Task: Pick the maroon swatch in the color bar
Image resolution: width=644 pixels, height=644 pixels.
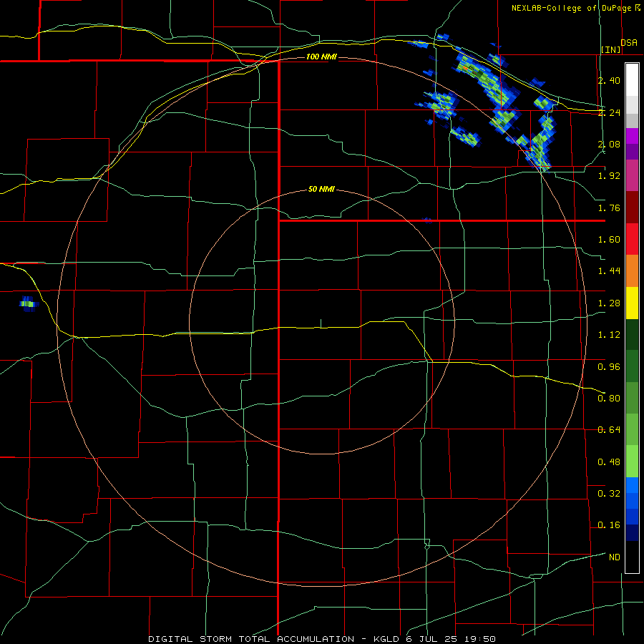Action: [632, 208]
